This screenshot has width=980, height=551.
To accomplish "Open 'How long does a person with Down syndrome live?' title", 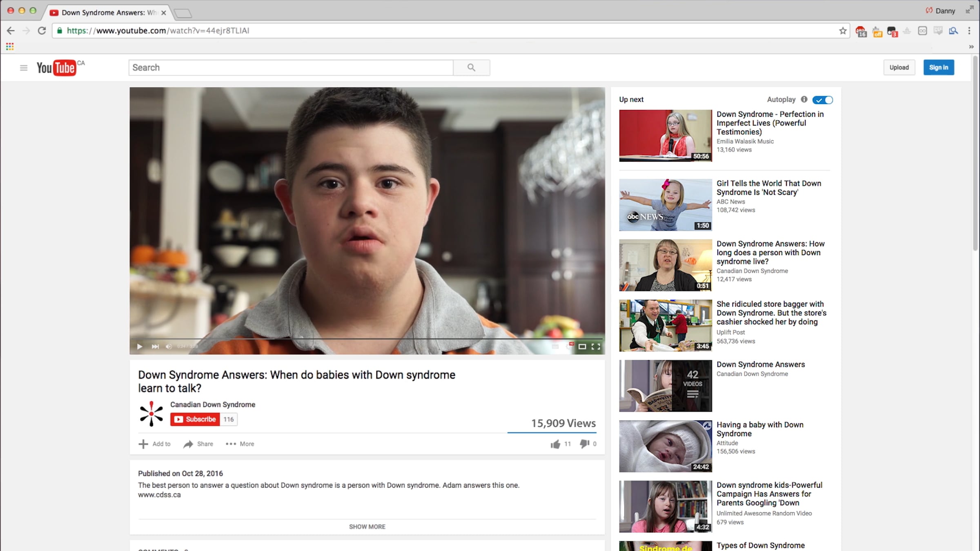I will click(771, 253).
